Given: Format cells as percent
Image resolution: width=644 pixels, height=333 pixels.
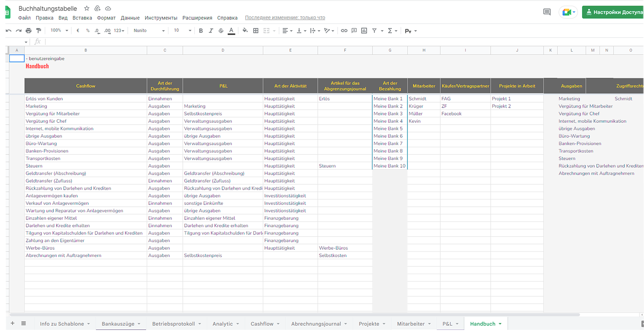Looking at the screenshot, I should pos(88,31).
